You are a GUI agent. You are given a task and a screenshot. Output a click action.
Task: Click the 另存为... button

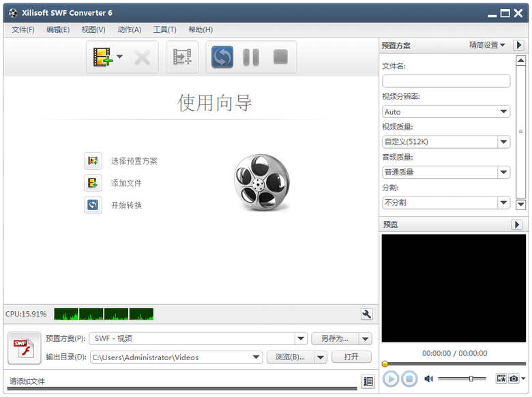[335, 338]
